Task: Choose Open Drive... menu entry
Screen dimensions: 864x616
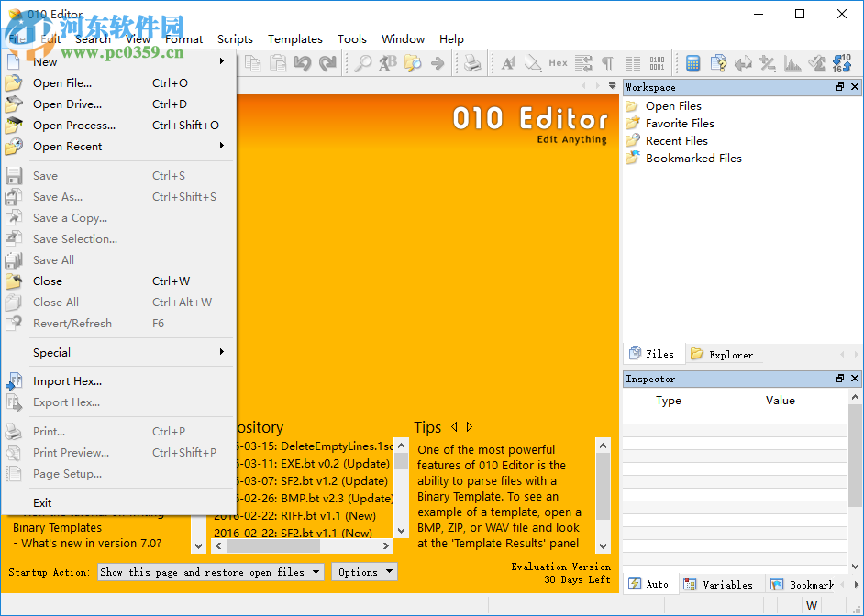Action: 118,104
